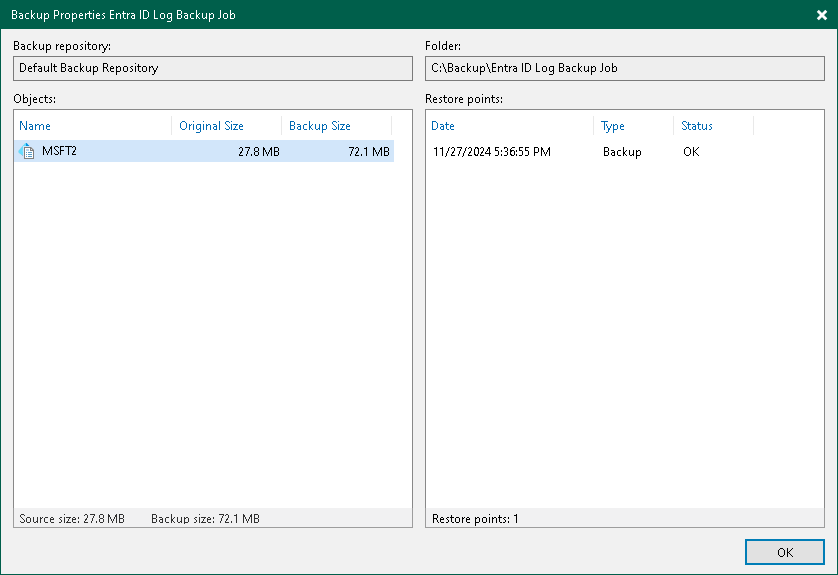Screen dimensions: 838x575
Task: Click the Source size: 27.8 MB summary
Action: point(72,518)
